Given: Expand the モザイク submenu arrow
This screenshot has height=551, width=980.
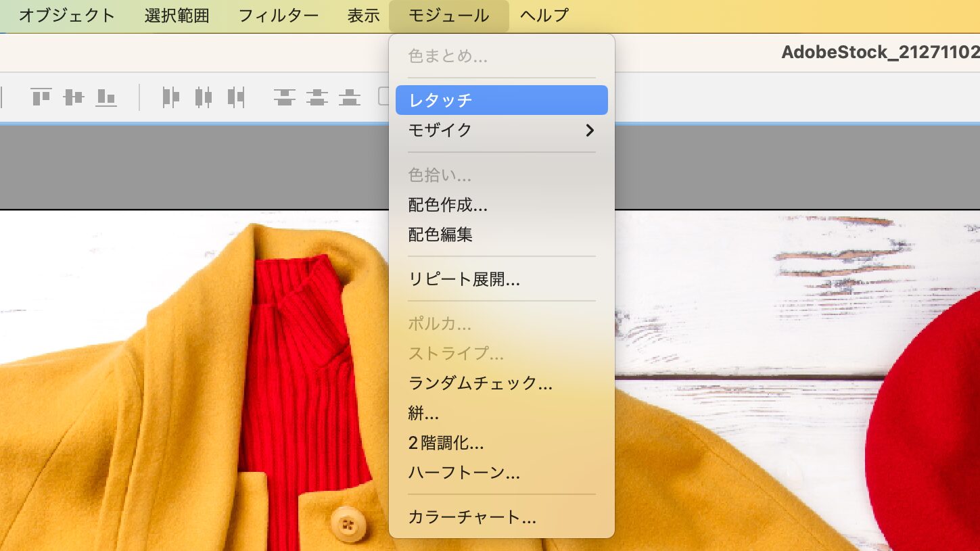Looking at the screenshot, I should [x=590, y=130].
